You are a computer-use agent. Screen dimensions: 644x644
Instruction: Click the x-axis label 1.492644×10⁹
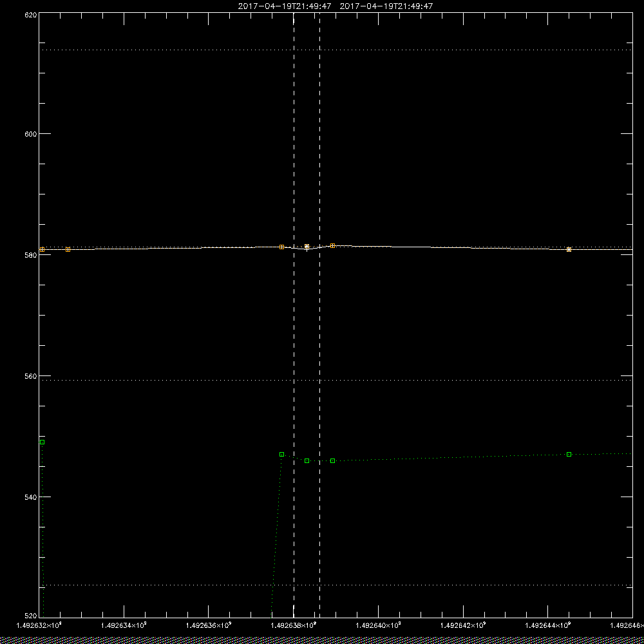pyautogui.click(x=548, y=625)
